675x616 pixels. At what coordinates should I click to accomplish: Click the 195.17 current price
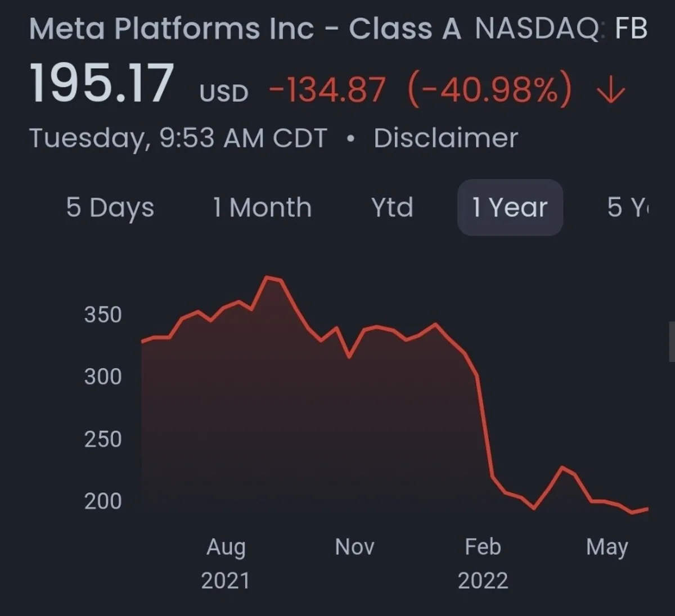coord(101,84)
